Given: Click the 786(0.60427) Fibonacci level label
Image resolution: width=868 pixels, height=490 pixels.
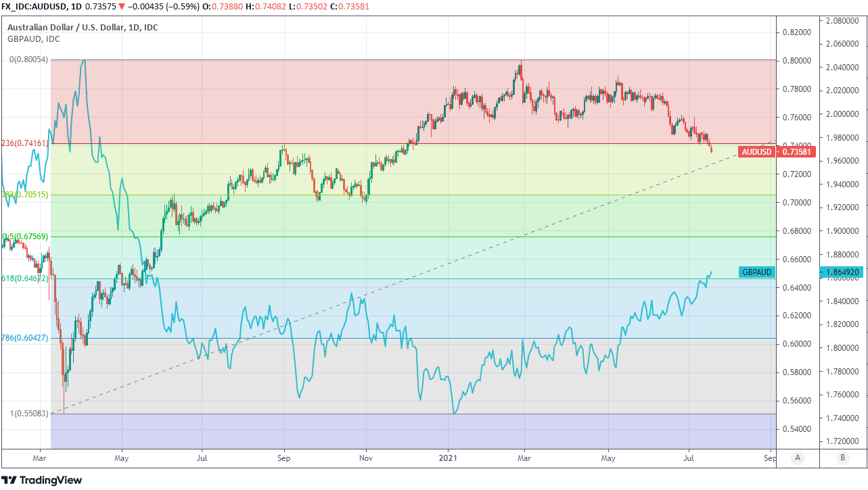Looking at the screenshot, I should (x=24, y=337).
